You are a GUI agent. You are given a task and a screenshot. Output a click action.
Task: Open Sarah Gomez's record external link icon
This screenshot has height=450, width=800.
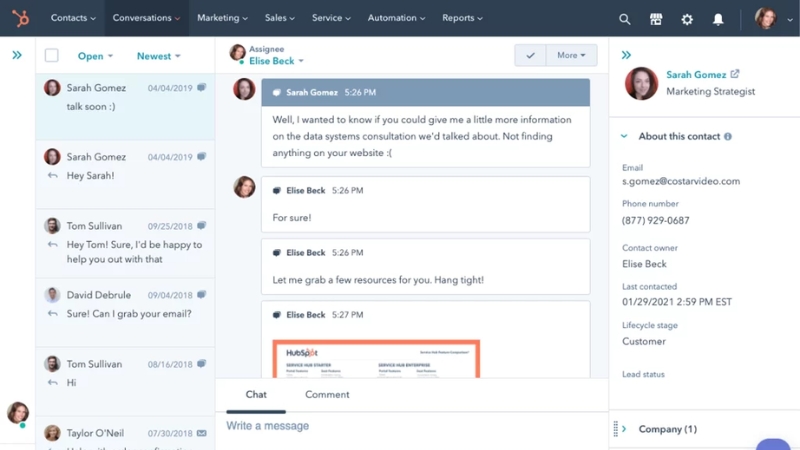(735, 74)
